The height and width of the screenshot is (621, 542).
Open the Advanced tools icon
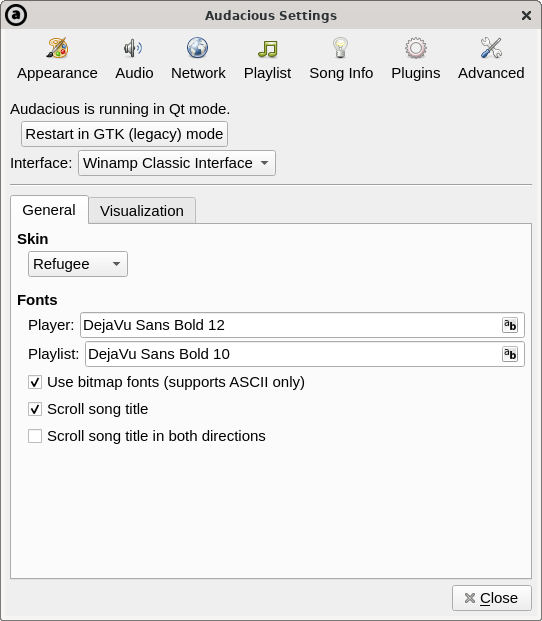point(491,48)
